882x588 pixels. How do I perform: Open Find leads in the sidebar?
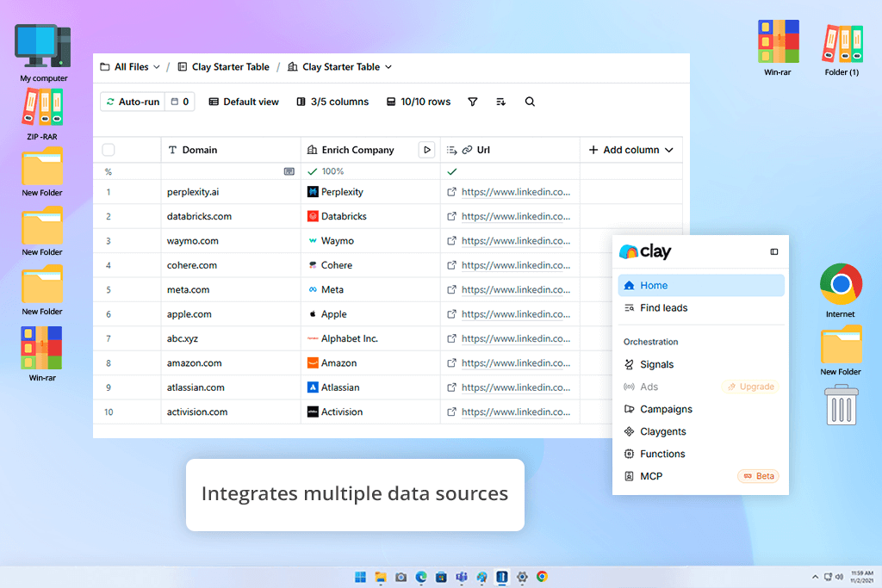coord(701,308)
